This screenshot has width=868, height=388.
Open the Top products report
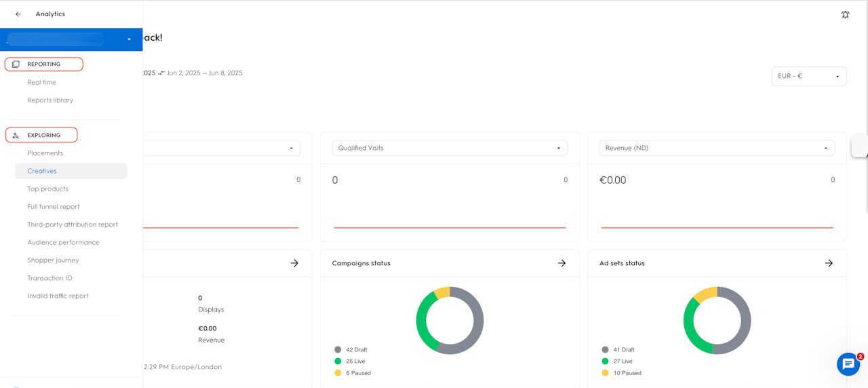[47, 189]
